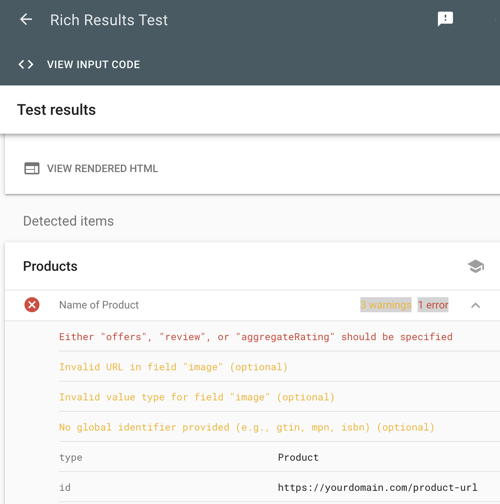Image resolution: width=500 pixels, height=504 pixels.
Task: Select the 3 warnings label
Action: [386, 305]
